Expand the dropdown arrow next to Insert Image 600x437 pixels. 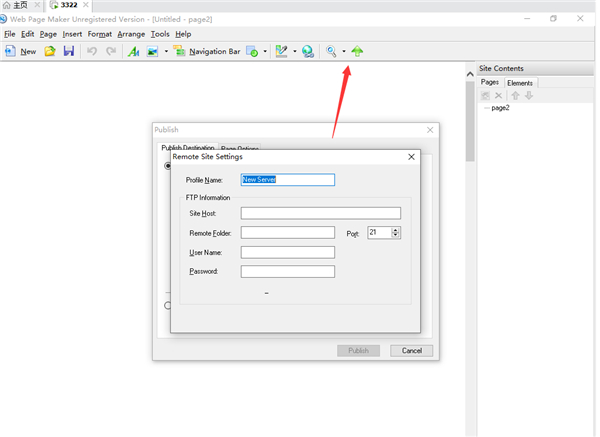coord(166,51)
